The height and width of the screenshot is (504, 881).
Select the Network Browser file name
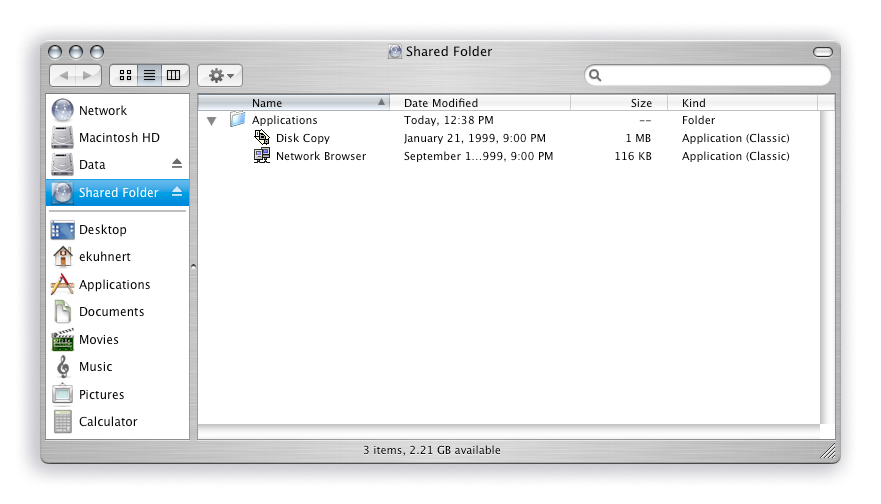(321, 156)
